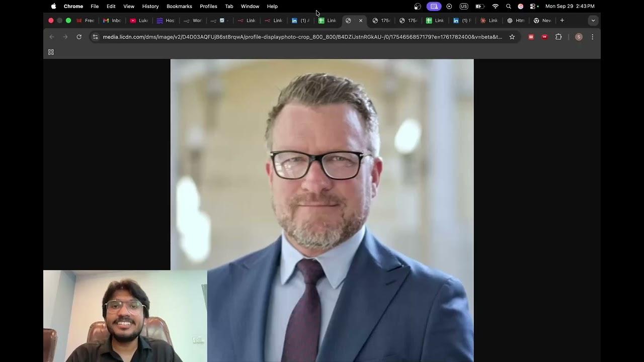The height and width of the screenshot is (362, 644).
Task: View site information icon in address bar
Action: (x=95, y=37)
